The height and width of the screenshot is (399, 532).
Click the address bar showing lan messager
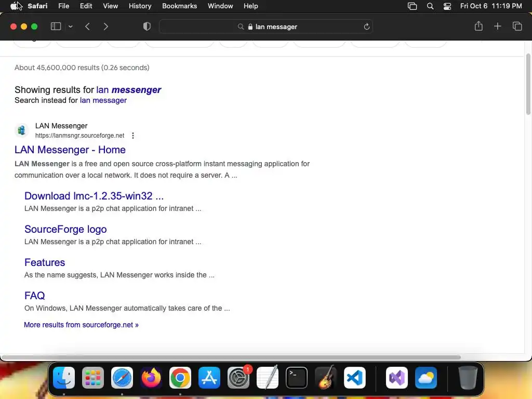[x=266, y=26]
